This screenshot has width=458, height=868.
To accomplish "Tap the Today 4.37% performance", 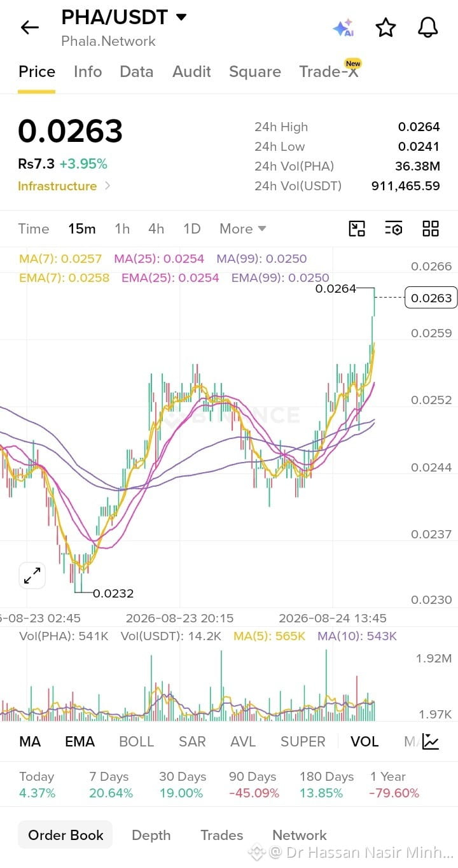I will tap(38, 785).
